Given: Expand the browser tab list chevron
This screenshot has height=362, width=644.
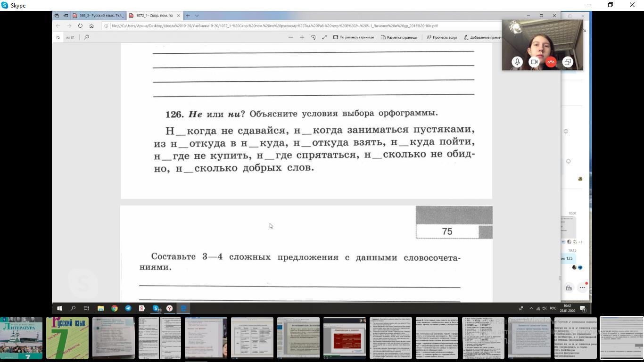Looking at the screenshot, I should [x=197, y=16].
